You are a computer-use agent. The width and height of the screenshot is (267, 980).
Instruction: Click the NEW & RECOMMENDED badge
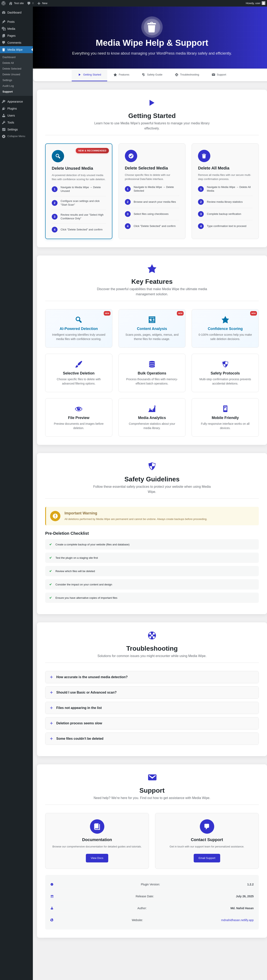[x=92, y=151]
